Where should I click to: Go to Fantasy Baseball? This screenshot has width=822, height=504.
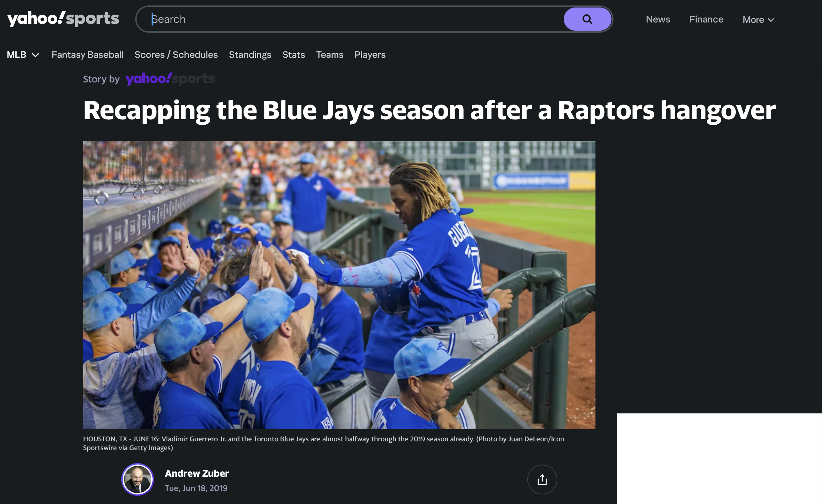(x=88, y=55)
